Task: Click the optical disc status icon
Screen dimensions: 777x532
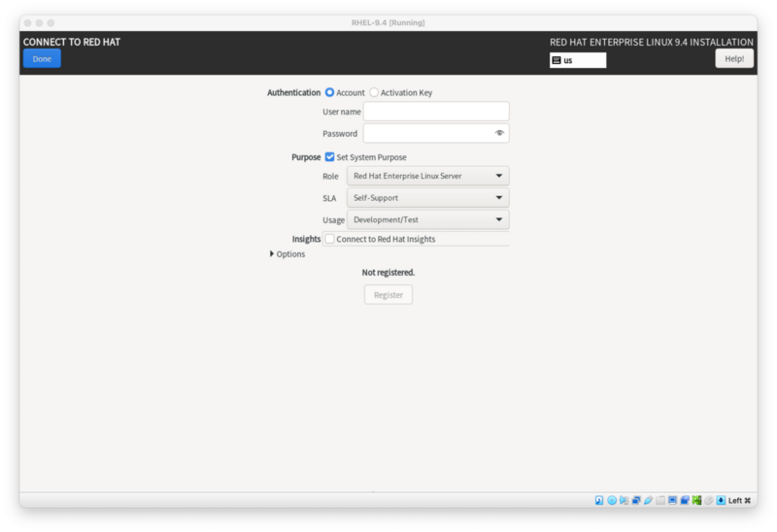Action: click(x=612, y=500)
